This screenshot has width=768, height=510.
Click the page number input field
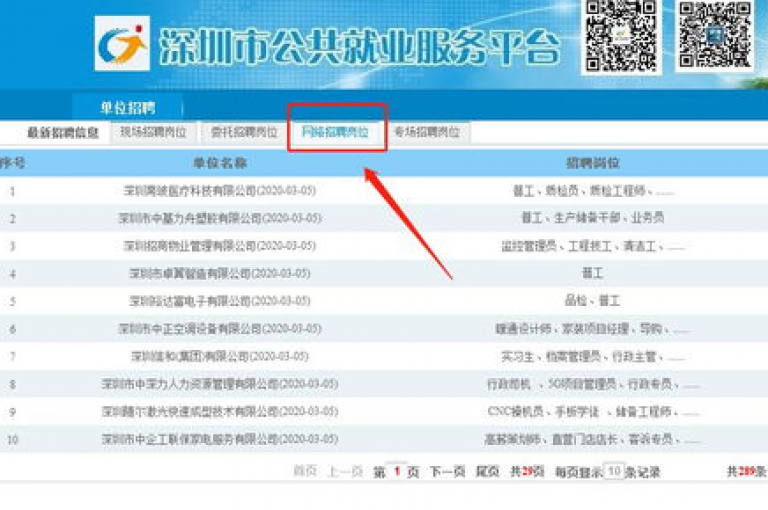(x=397, y=471)
